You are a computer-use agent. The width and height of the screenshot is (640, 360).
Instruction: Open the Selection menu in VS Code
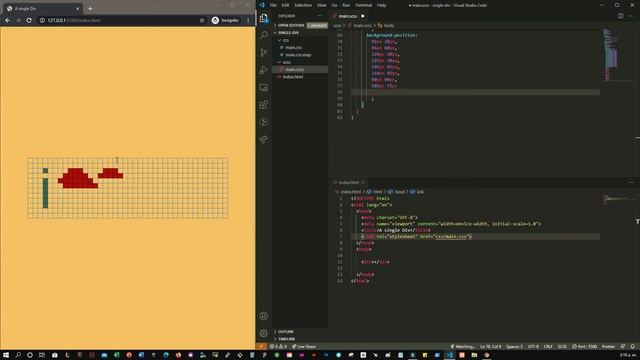303,5
